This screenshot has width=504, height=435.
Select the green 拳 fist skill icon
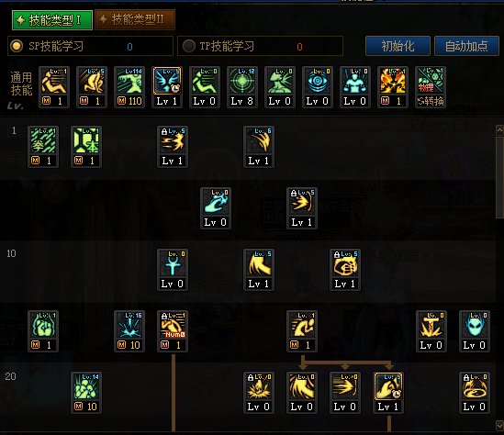click(43, 147)
